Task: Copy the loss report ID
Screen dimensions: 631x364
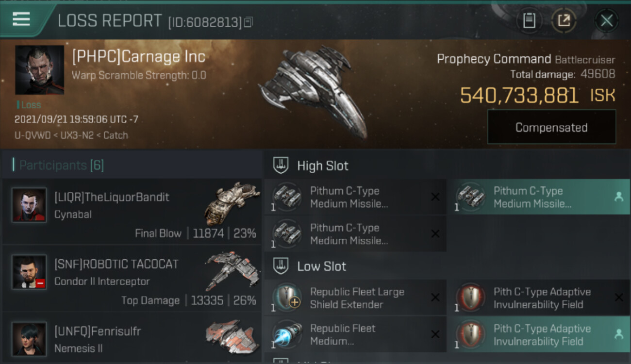Action: click(249, 22)
